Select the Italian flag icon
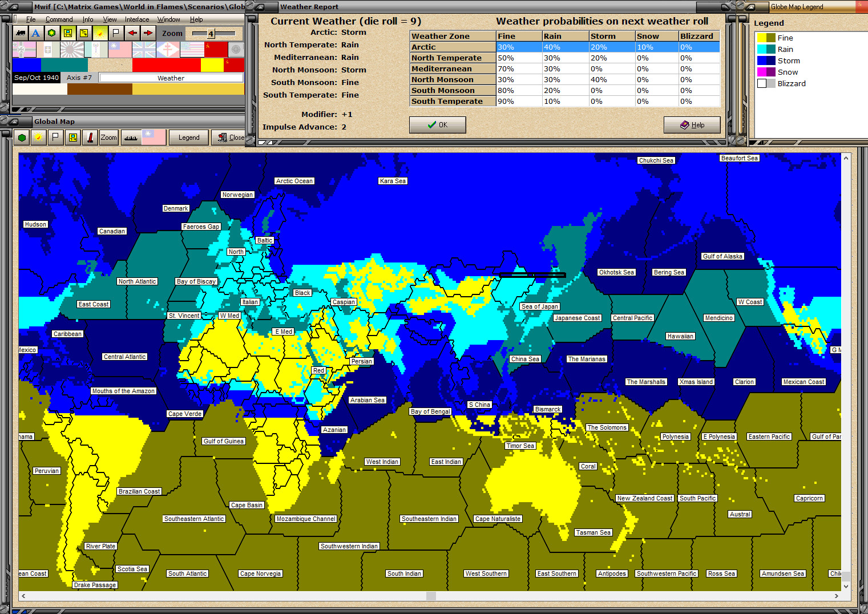The height and width of the screenshot is (614, 868). click(48, 50)
